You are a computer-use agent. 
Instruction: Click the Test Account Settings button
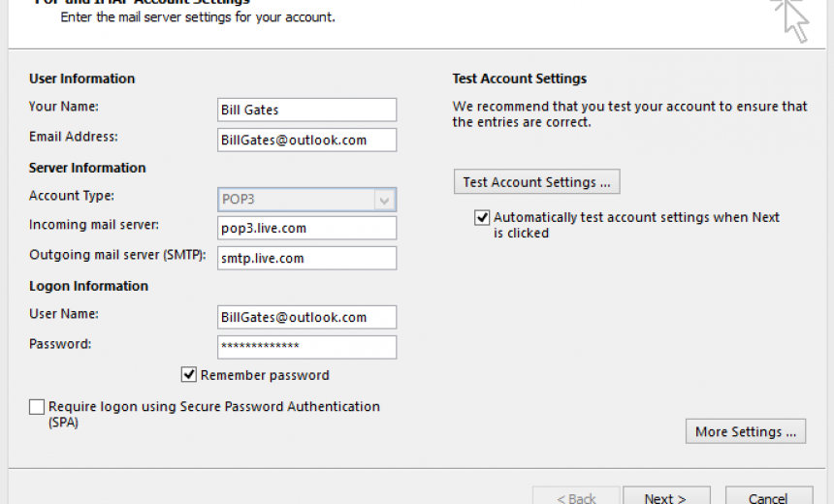[x=536, y=182]
